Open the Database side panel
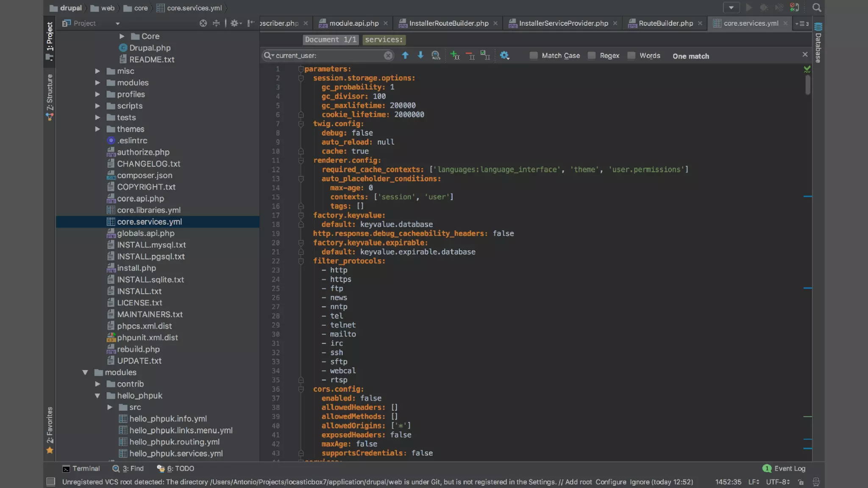This screenshot has width=868, height=488. pyautogui.click(x=818, y=42)
